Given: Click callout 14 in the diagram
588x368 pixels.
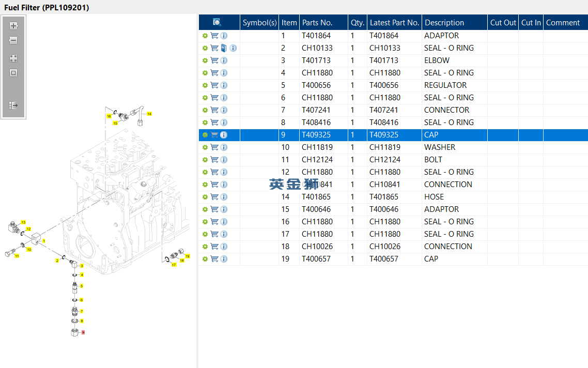Looking at the screenshot, I should [x=149, y=114].
